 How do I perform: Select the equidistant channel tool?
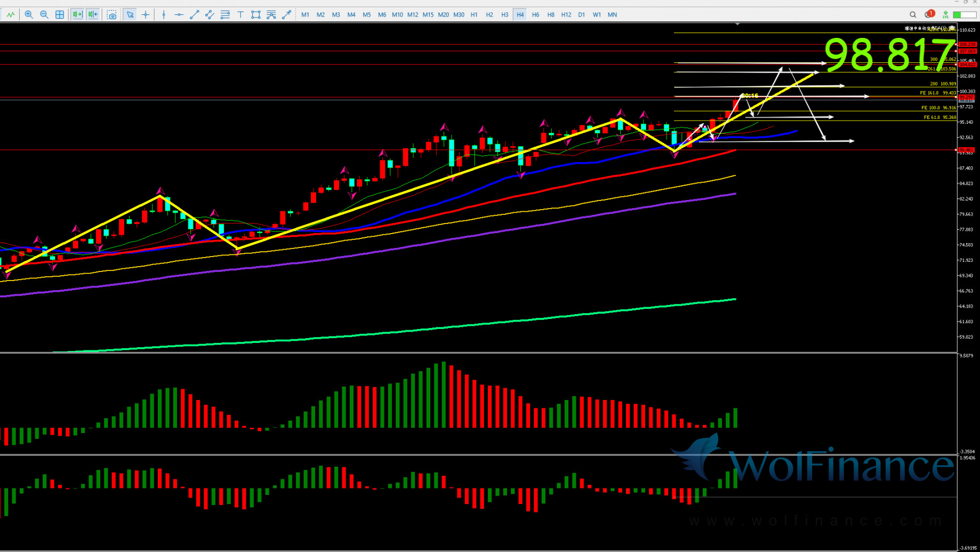point(210,15)
